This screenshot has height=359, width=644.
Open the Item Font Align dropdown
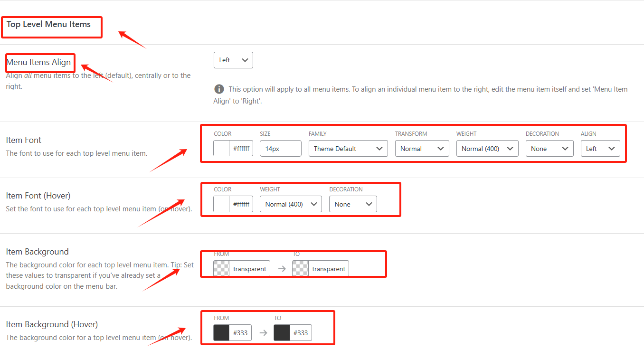[600, 149]
